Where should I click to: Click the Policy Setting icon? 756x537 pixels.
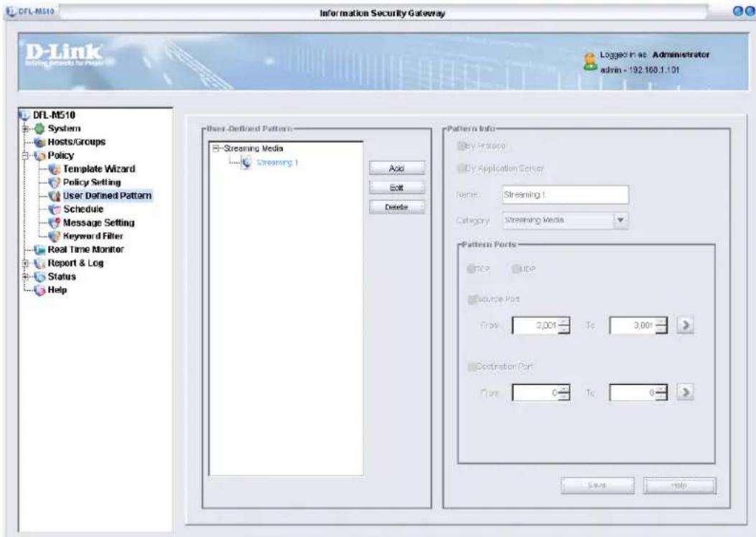(x=55, y=182)
